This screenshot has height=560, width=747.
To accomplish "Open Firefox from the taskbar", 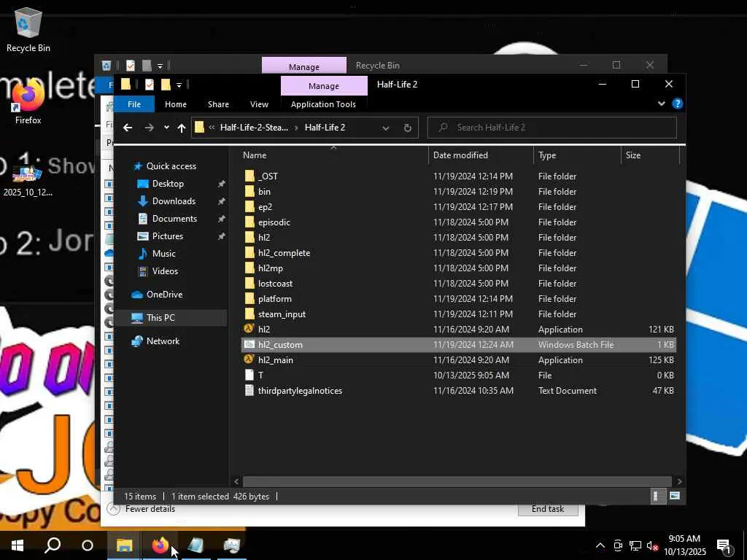I will (x=160, y=545).
